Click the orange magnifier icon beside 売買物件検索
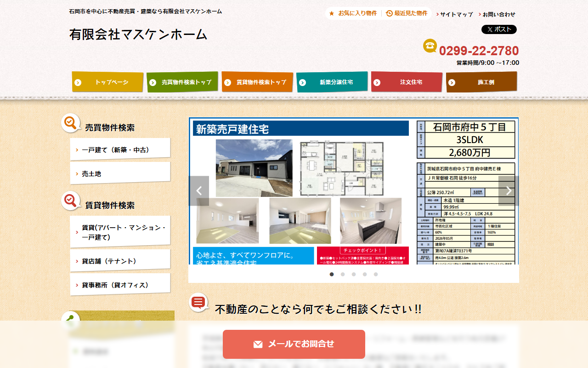This screenshot has height=368, width=588. click(71, 123)
